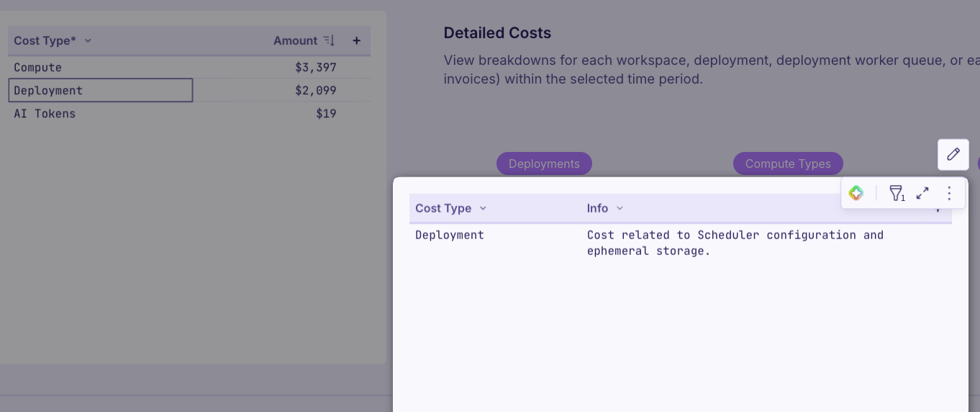
Task: Expand table to fullscreen with arrows icon
Action: coord(922,193)
